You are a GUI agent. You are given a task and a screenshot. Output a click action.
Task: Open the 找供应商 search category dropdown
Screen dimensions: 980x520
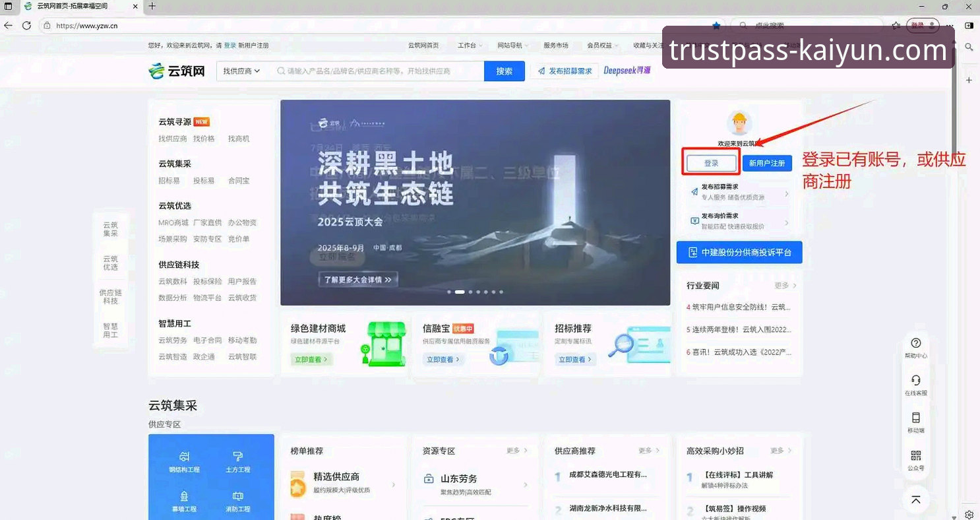(241, 71)
